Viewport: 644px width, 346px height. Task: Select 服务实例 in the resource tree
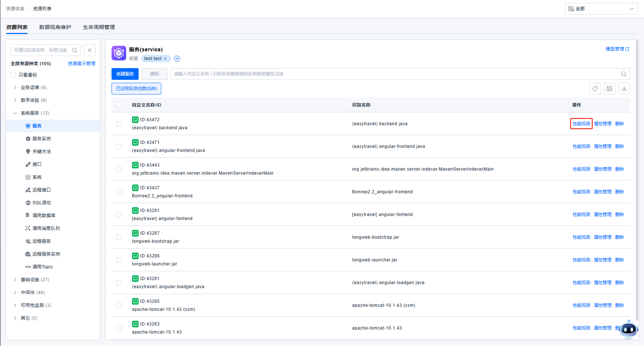[42, 139]
